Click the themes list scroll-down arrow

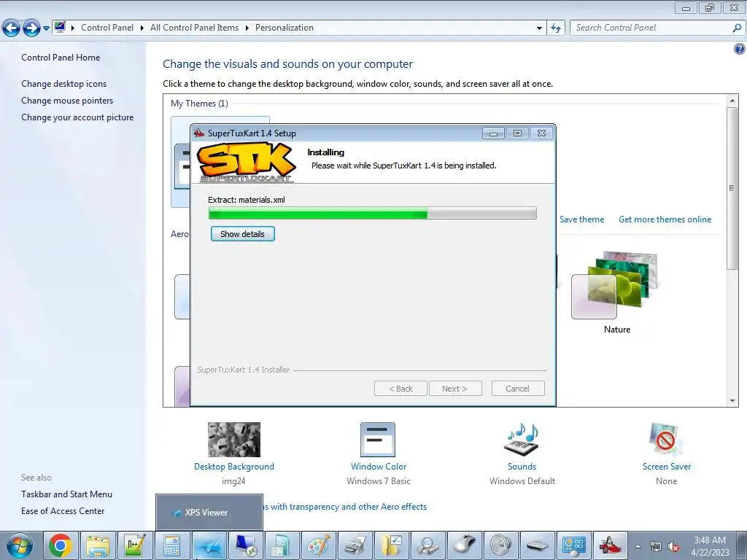click(732, 401)
